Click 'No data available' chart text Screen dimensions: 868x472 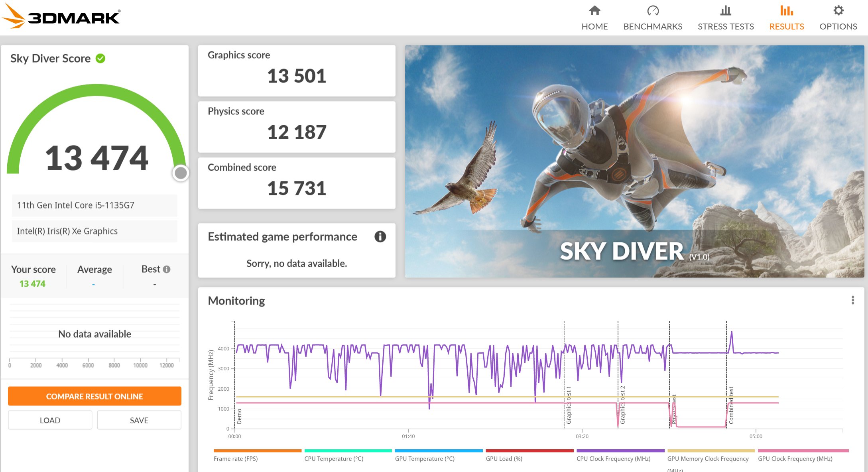(x=94, y=334)
